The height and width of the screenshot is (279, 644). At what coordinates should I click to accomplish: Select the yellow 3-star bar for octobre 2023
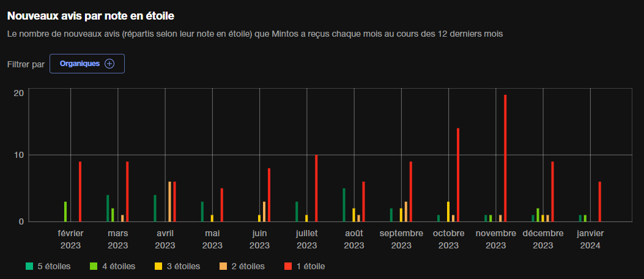pyautogui.click(x=448, y=211)
